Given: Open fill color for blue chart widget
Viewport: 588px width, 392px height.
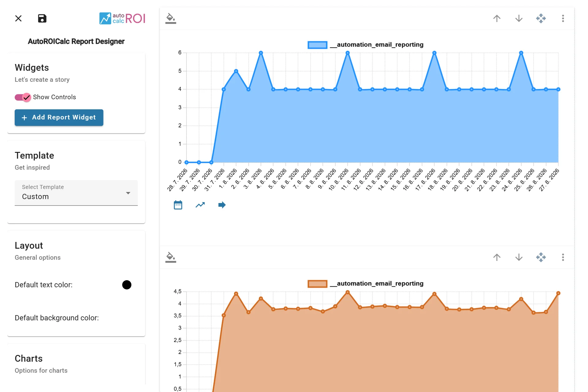Looking at the screenshot, I should pos(171,18).
